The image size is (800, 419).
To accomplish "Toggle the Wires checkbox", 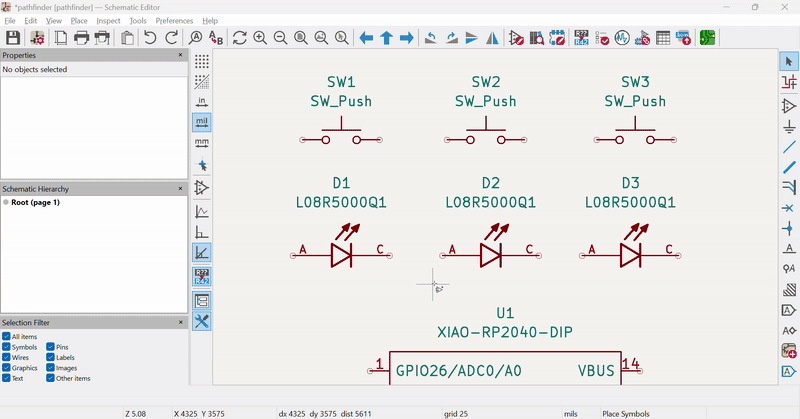I will [7, 357].
